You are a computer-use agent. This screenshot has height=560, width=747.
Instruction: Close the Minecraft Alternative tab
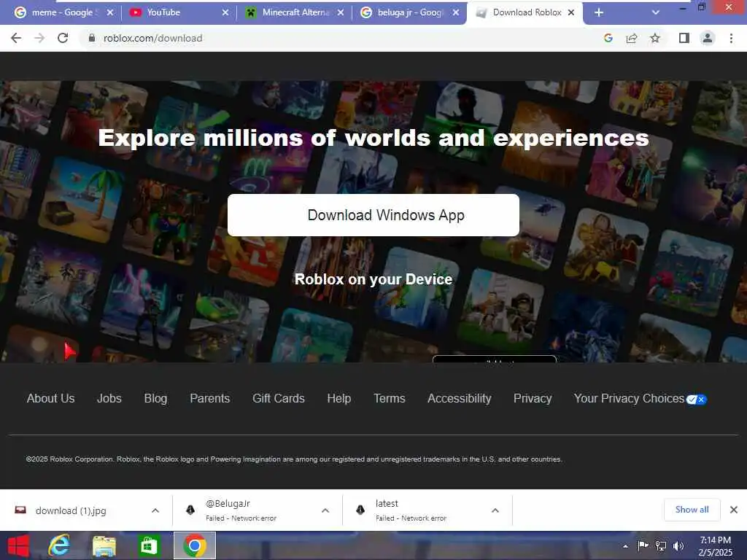pyautogui.click(x=341, y=12)
